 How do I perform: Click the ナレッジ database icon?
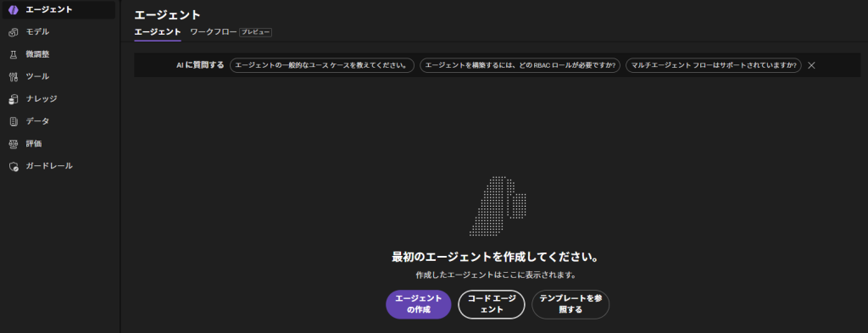point(14,99)
